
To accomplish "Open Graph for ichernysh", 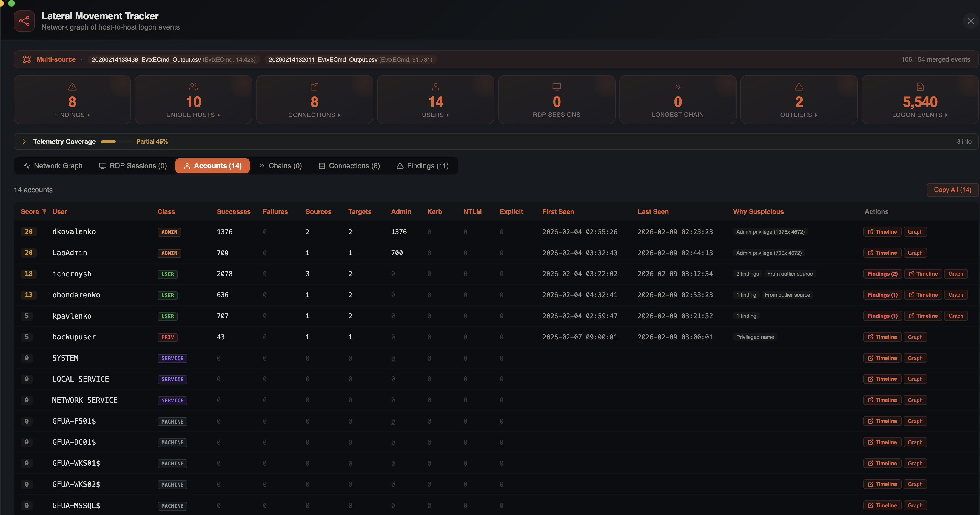I will [956, 274].
